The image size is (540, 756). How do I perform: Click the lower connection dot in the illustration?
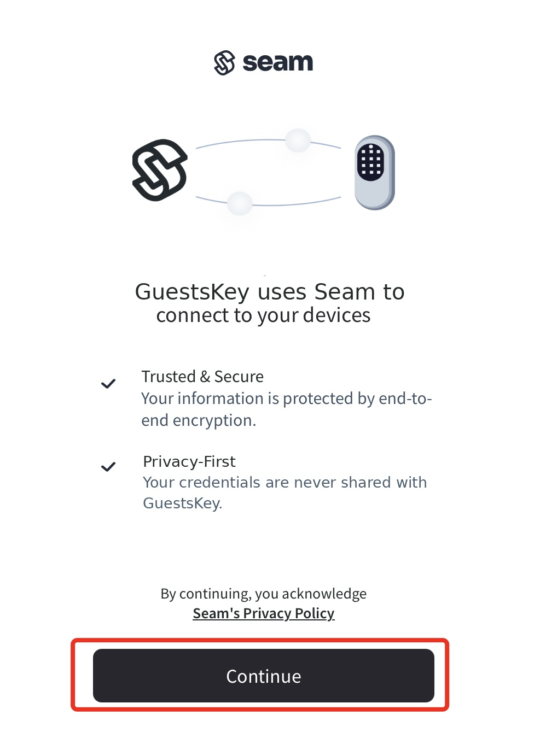240,203
